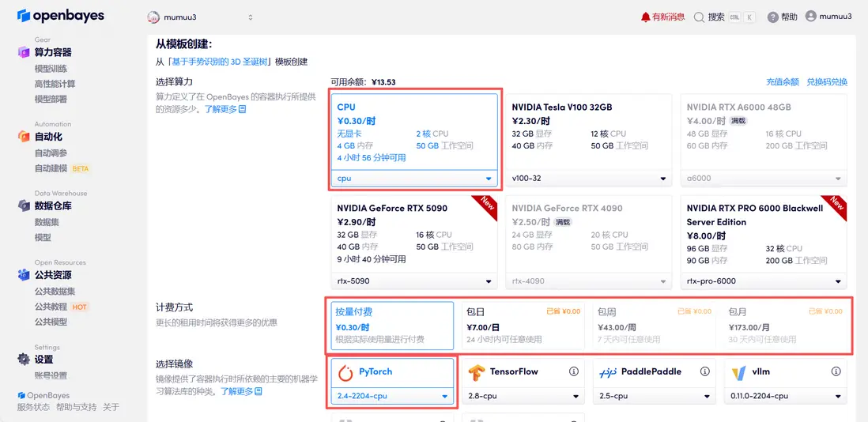Click the mumuu3 workspace avatar icon
868x422 pixels.
(x=153, y=17)
